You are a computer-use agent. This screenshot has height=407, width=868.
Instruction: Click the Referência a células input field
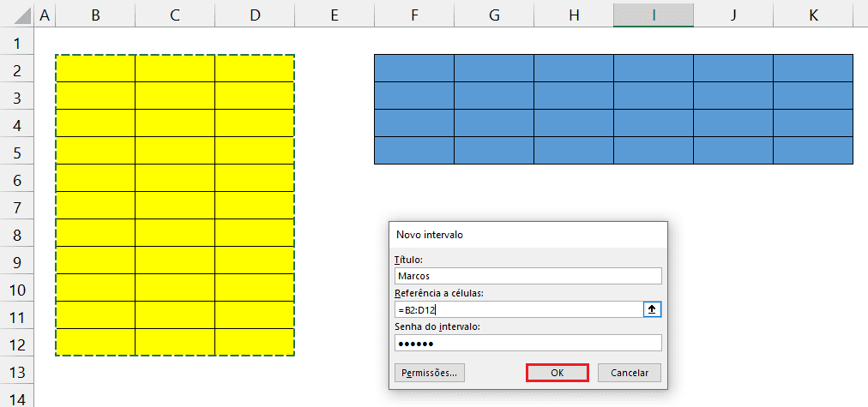(x=519, y=309)
